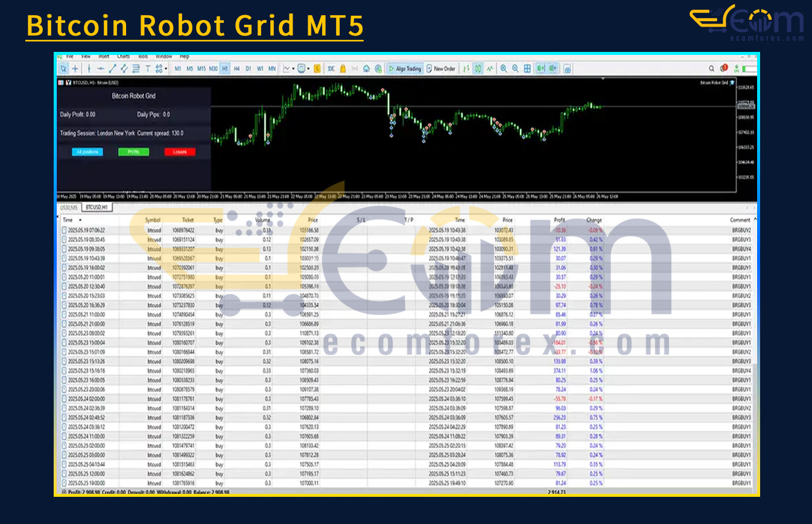Click the Profit column header
The height and width of the screenshot is (524, 812).
pyautogui.click(x=559, y=220)
